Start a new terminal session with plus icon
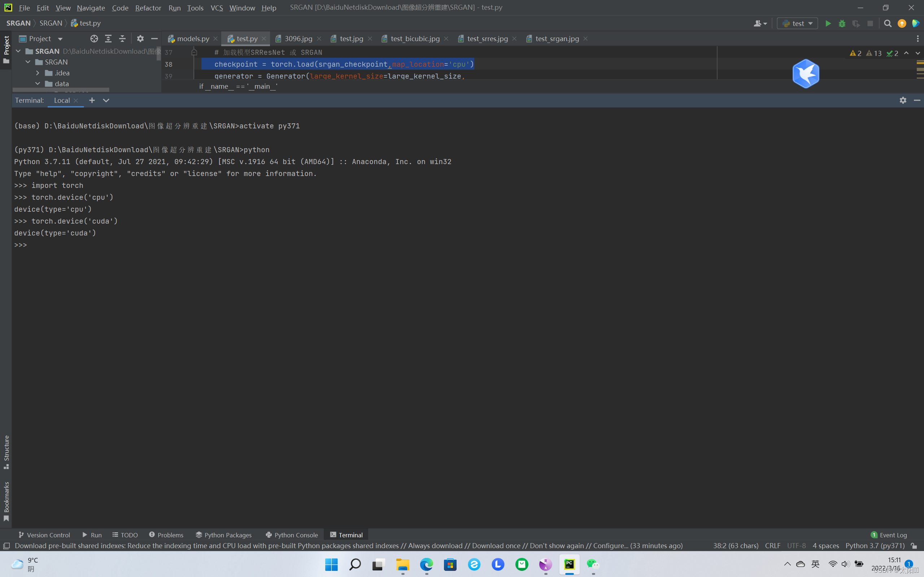Screen dimensions: 924x577 (x=92, y=100)
